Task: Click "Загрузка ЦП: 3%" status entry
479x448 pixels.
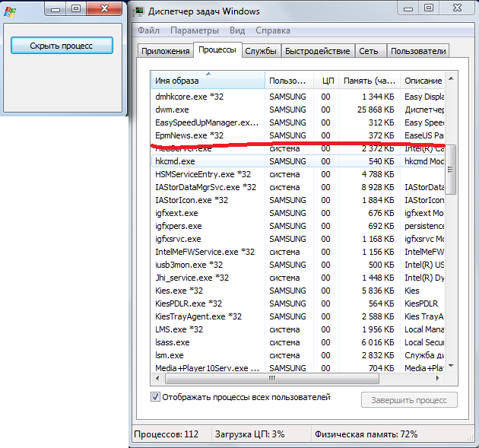Action: click(249, 434)
